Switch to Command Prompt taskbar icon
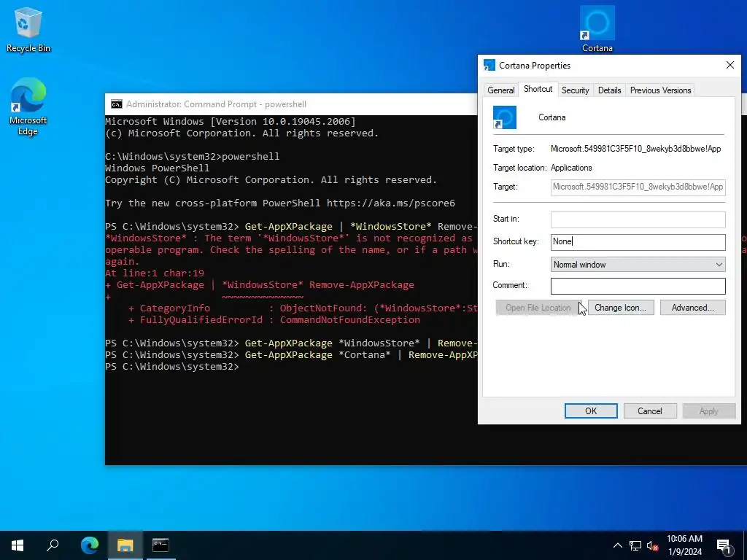Viewport: 747px width, 560px height. (160, 545)
